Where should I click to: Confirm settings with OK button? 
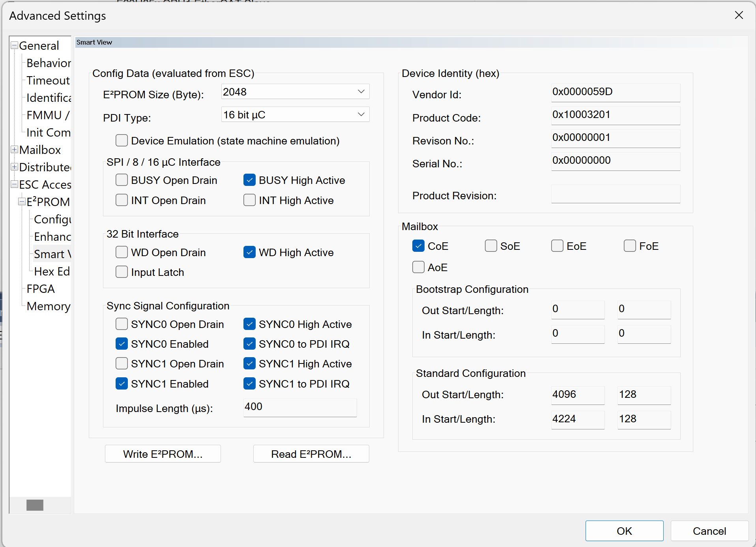624,531
